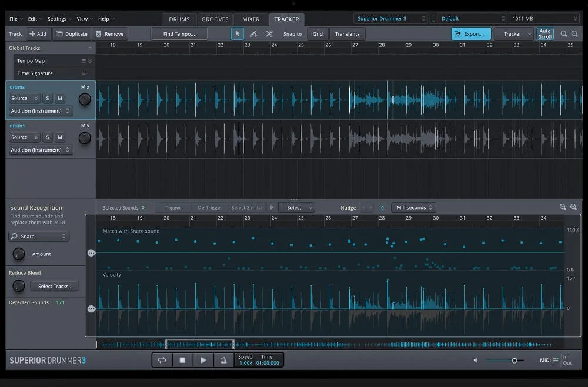Select the scissors cut tool
The height and width of the screenshot is (387, 588).
[269, 33]
